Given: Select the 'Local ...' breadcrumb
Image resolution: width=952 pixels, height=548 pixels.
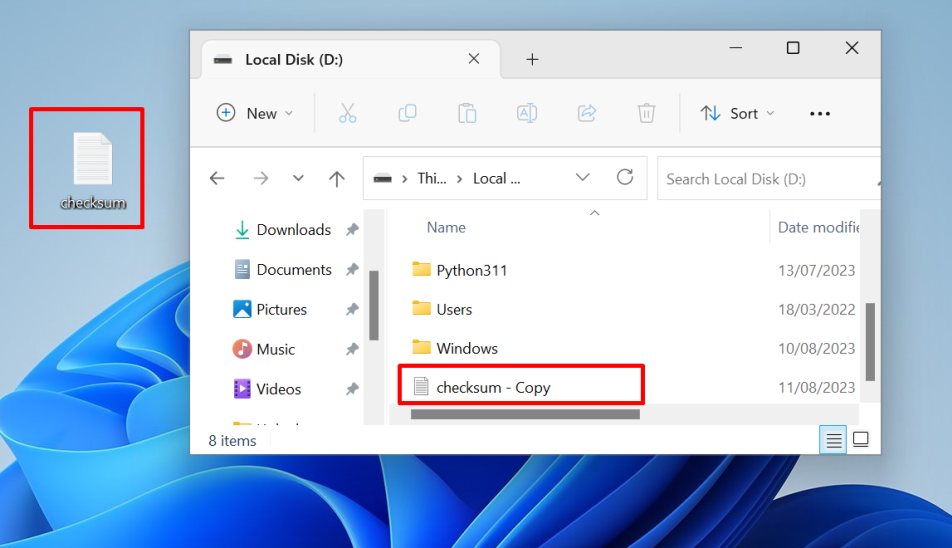Looking at the screenshot, I should coord(497,178).
